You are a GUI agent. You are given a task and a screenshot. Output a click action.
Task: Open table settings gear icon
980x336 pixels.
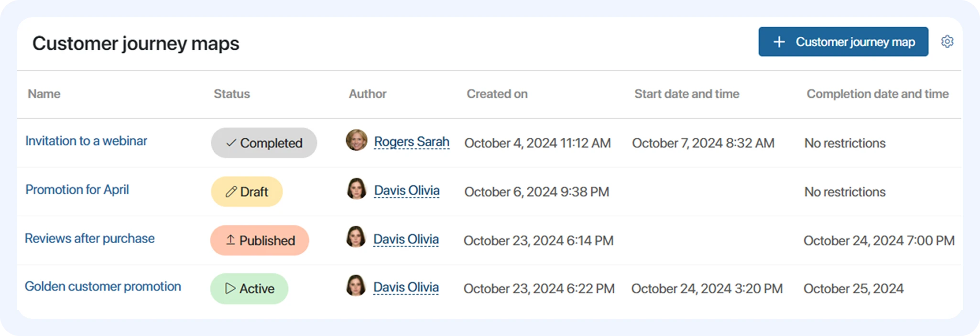point(947,42)
